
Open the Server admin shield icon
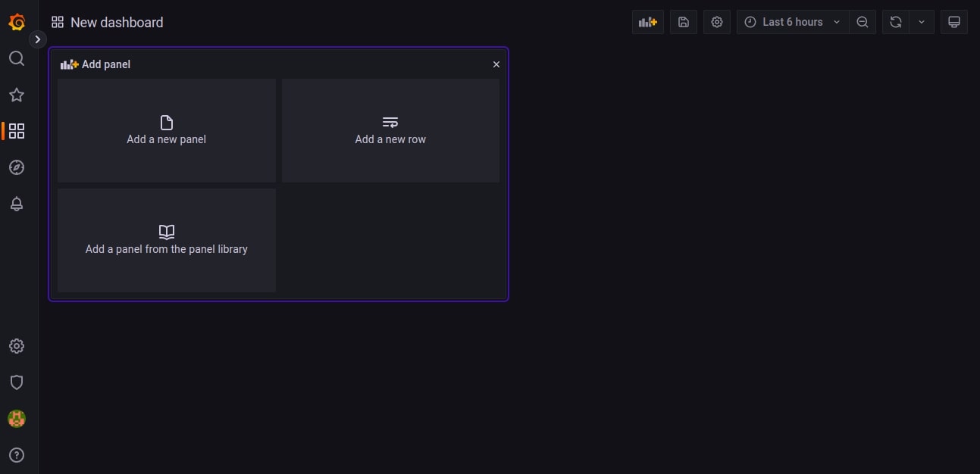[x=17, y=382]
